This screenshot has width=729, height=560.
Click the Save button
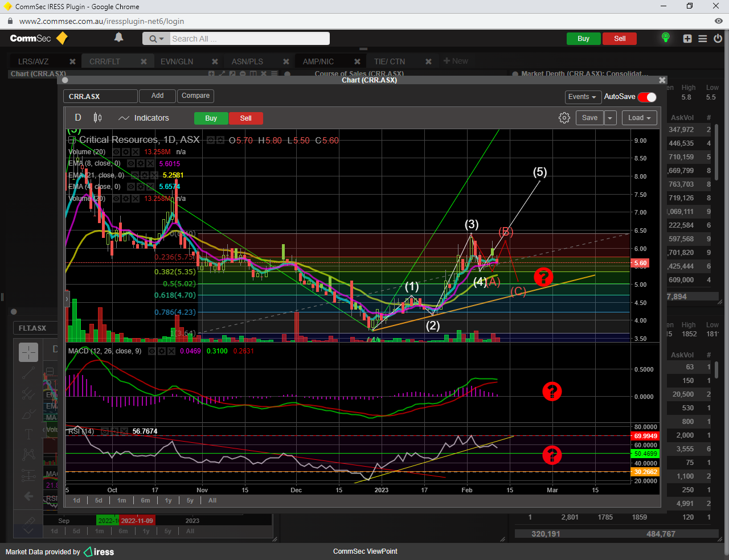click(x=589, y=118)
